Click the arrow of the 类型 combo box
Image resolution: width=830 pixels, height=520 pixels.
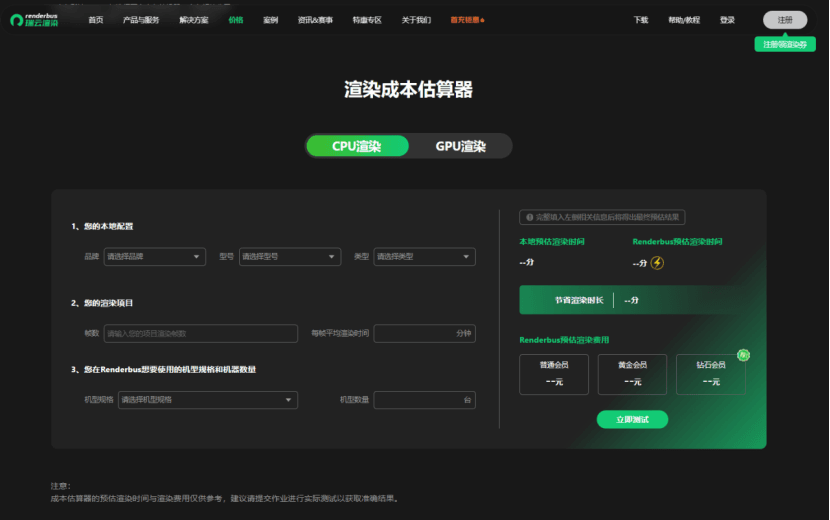[x=466, y=257]
